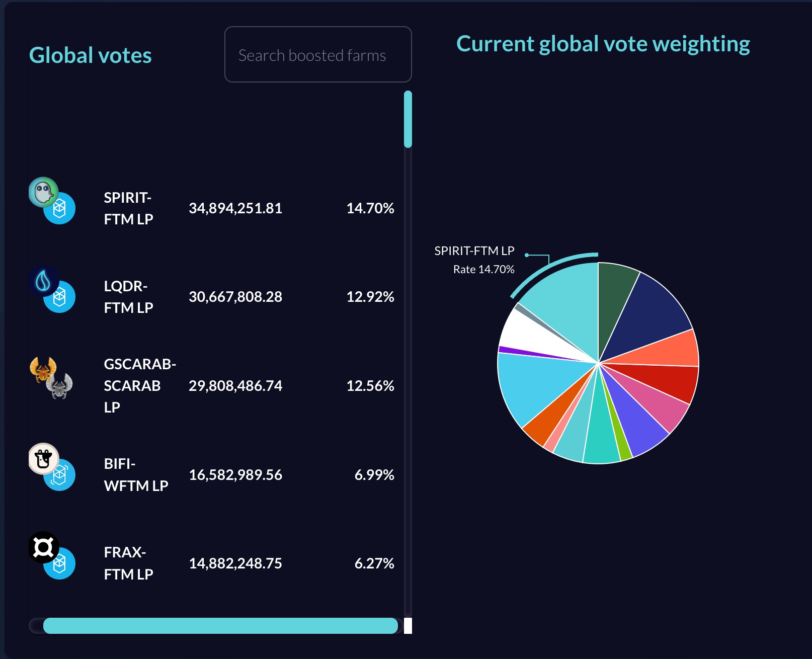
Task: Select the GSCARAB-SCARAB LP farm name
Action: click(140, 385)
